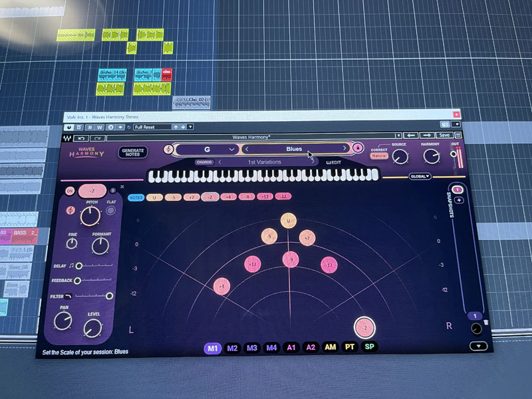
Task: Toggle the Read automation R button
Action: pos(90,127)
